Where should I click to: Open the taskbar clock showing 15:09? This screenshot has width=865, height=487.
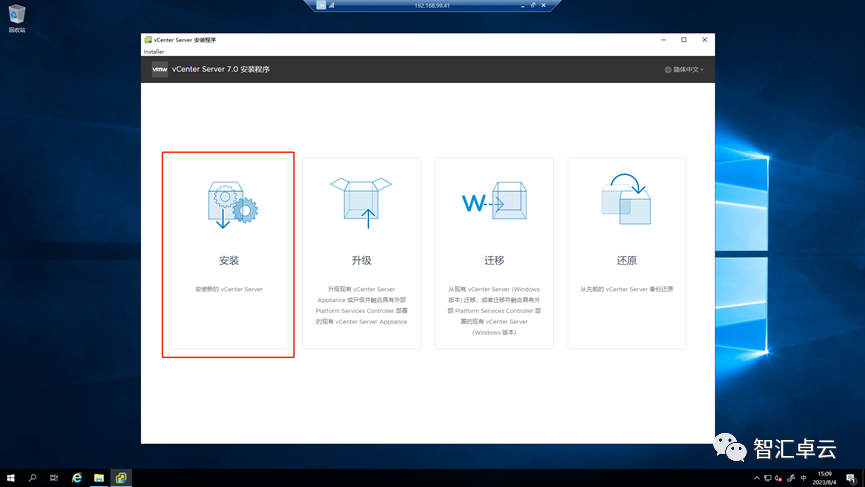coord(824,478)
